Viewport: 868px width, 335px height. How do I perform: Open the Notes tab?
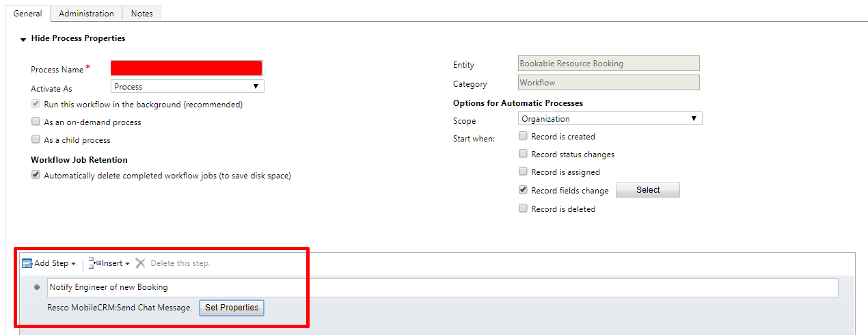pos(141,14)
